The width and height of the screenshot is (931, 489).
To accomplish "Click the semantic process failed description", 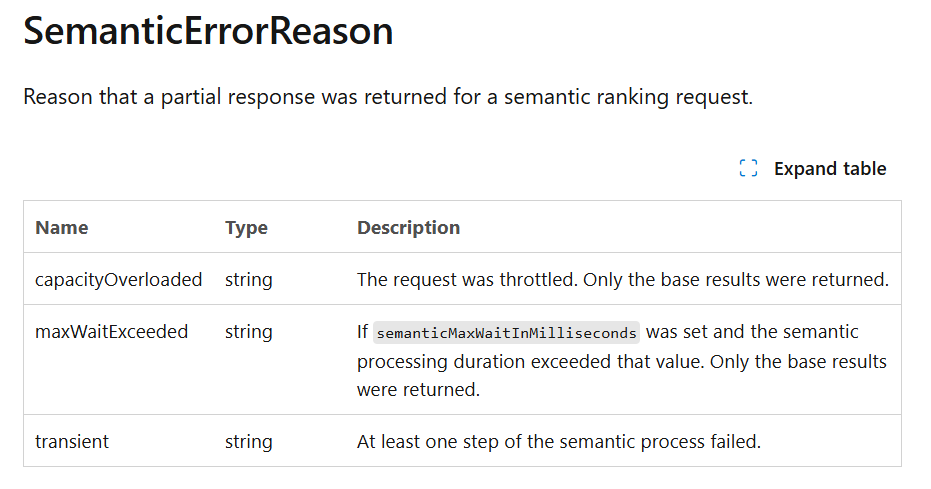I will click(x=559, y=442).
